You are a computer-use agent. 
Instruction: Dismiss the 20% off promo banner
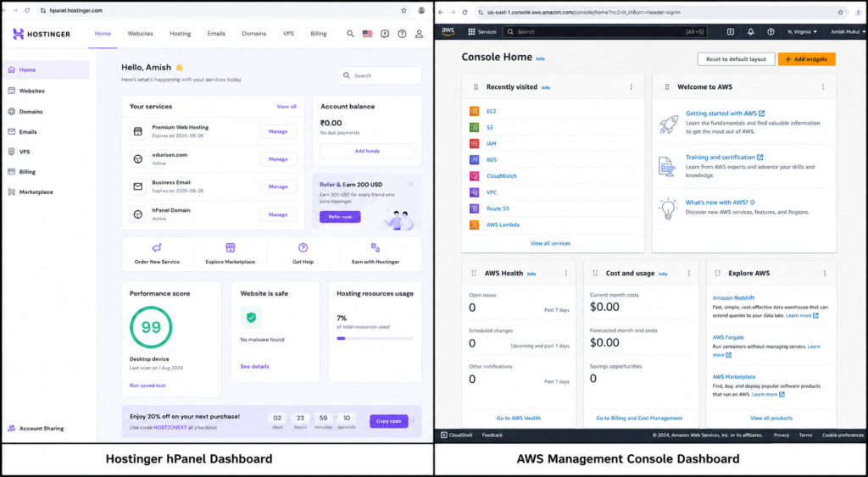(x=414, y=421)
